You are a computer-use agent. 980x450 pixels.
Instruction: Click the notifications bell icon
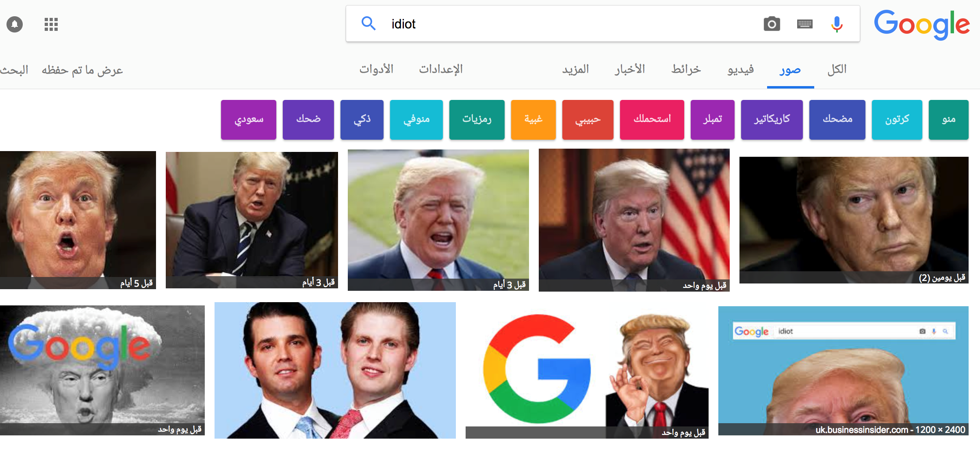[15, 24]
